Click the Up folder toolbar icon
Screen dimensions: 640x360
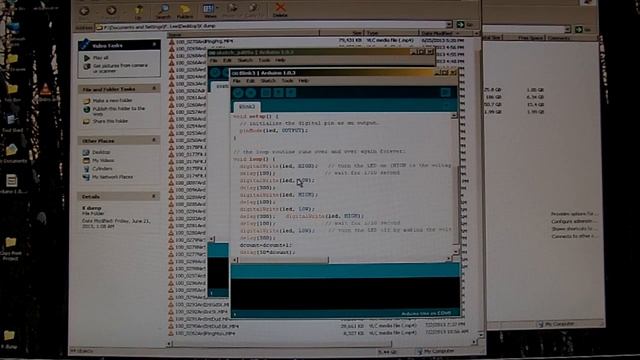139,11
